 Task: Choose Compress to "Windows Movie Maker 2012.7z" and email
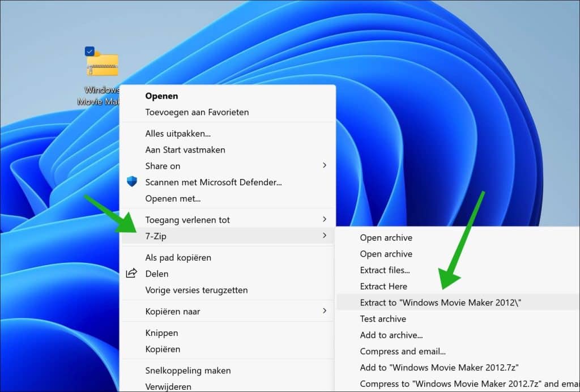pyautogui.click(x=458, y=384)
